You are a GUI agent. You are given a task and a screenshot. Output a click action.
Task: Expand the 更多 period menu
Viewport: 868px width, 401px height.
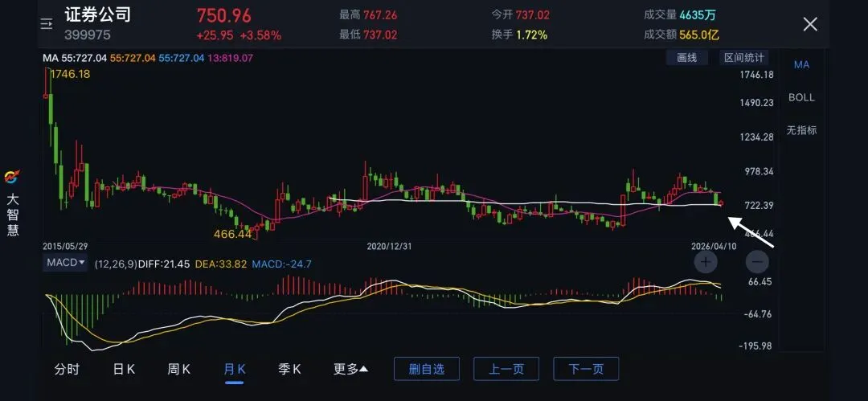click(351, 370)
